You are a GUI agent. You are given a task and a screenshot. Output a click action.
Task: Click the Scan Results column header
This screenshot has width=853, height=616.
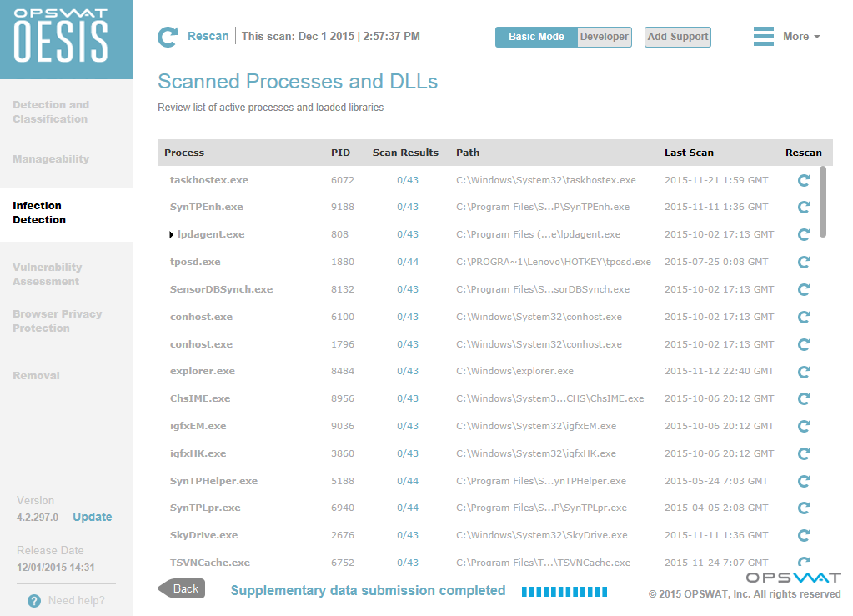(405, 153)
